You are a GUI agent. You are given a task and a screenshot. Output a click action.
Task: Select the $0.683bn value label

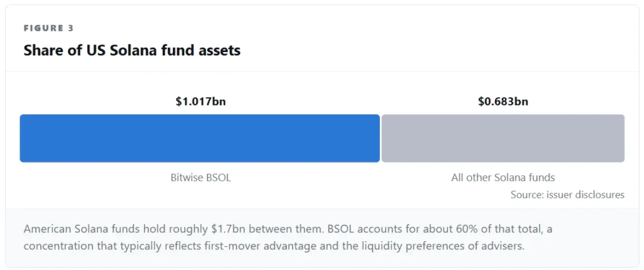pyautogui.click(x=503, y=101)
